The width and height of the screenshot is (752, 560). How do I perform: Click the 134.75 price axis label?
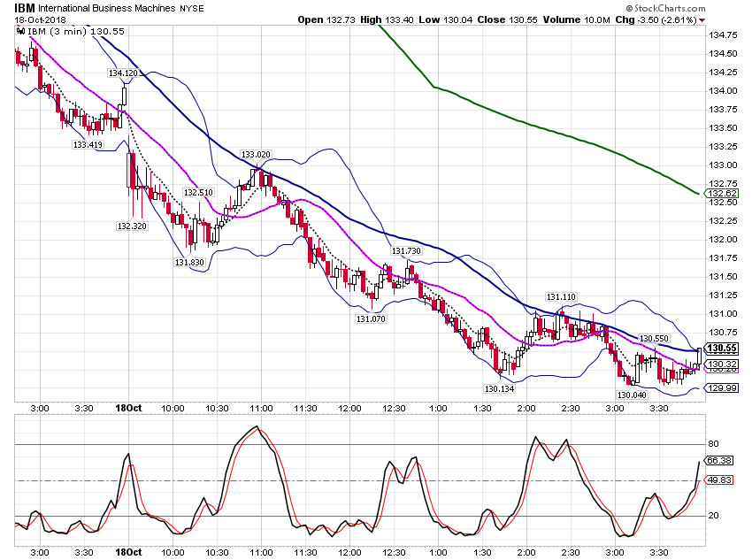click(723, 35)
